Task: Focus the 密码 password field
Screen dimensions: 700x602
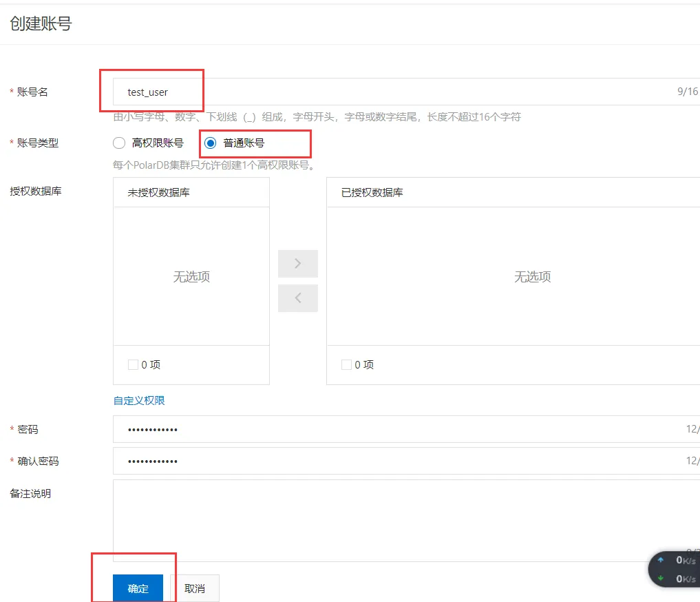Action: click(406, 429)
